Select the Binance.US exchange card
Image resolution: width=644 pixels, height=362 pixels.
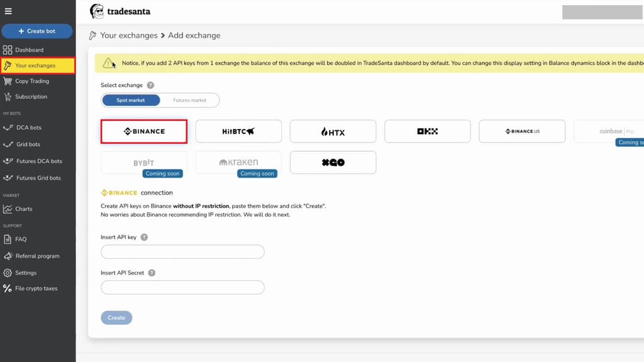click(x=522, y=132)
